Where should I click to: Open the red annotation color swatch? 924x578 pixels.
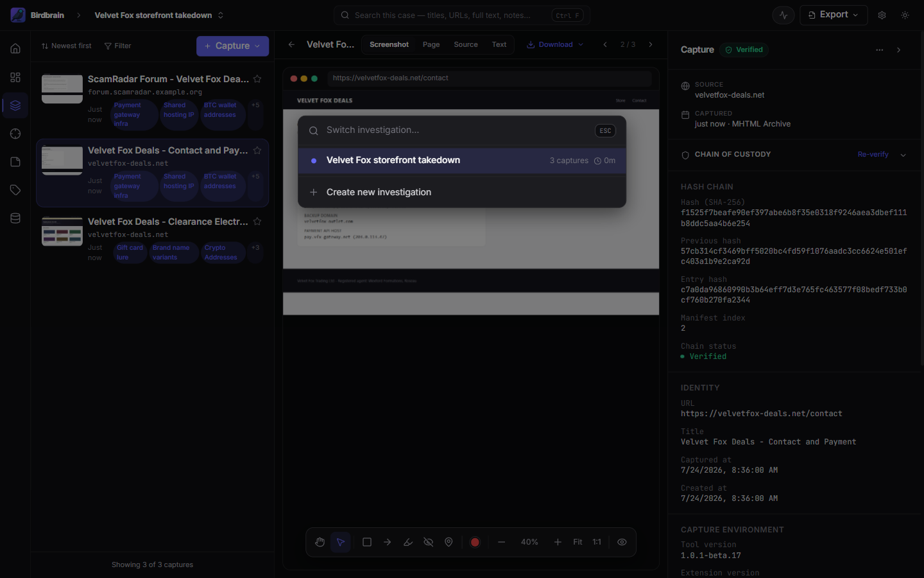[475, 542]
